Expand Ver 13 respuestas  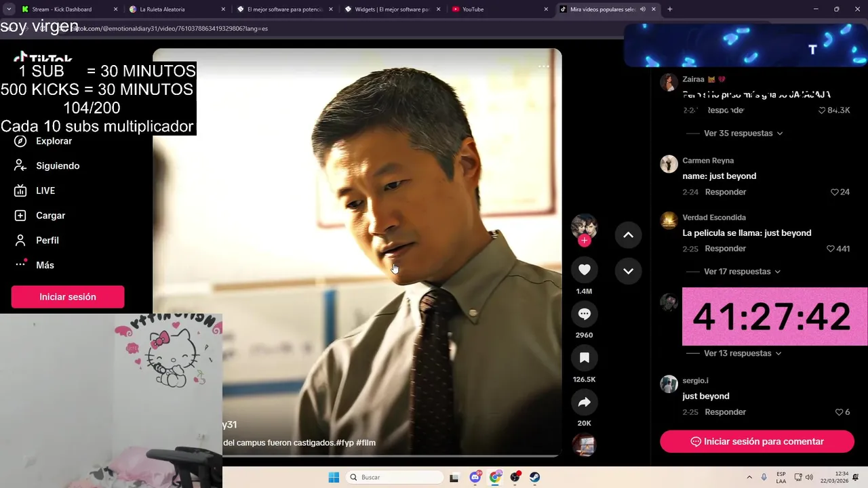pos(743,353)
